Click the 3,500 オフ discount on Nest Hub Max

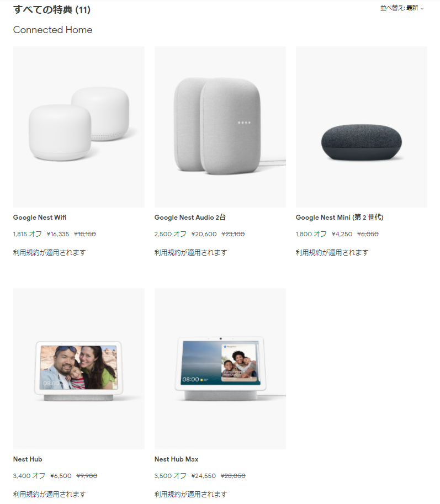click(x=171, y=476)
